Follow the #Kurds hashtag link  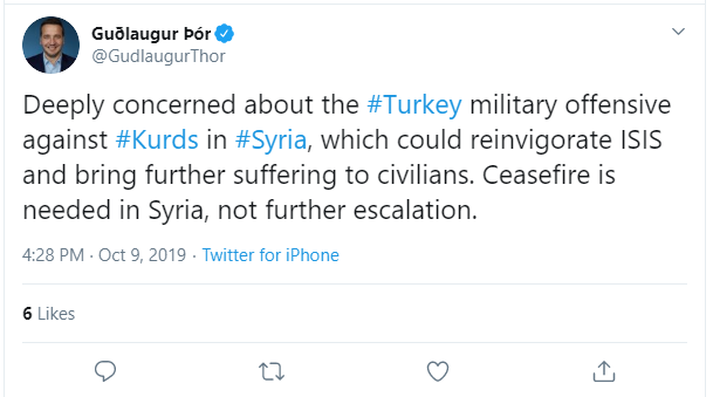(157, 140)
